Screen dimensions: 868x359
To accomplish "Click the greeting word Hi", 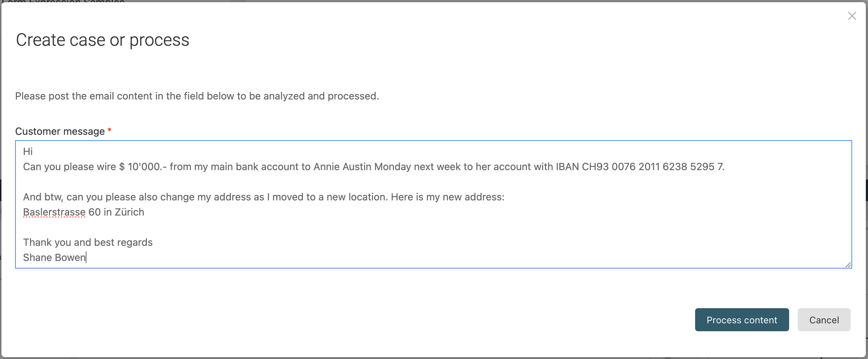I will [x=28, y=151].
